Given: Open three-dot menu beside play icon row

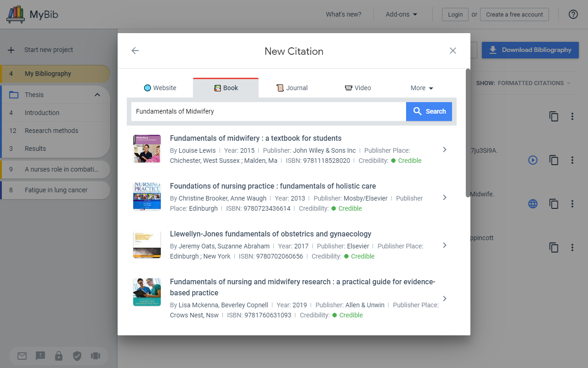Looking at the screenshot, I should click(x=572, y=160).
